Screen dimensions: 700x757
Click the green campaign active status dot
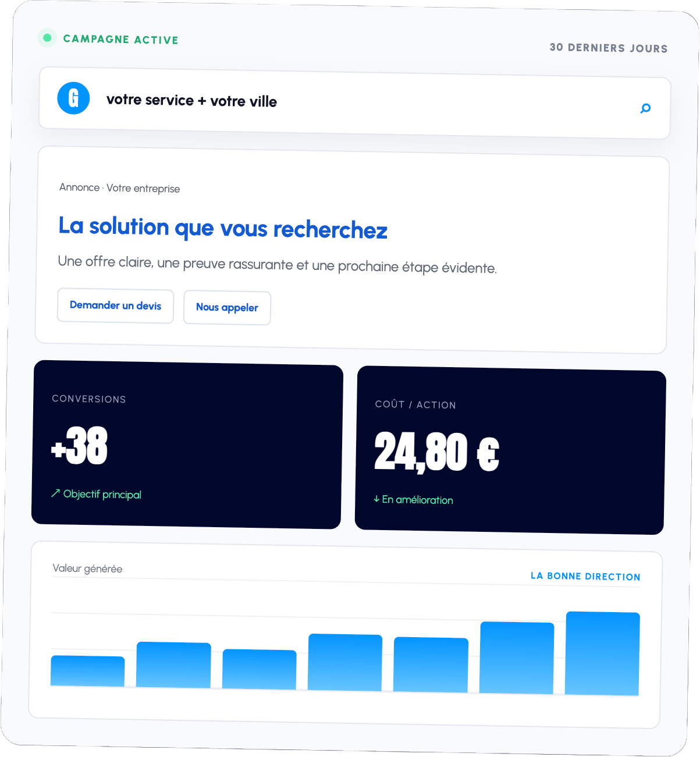coord(47,38)
